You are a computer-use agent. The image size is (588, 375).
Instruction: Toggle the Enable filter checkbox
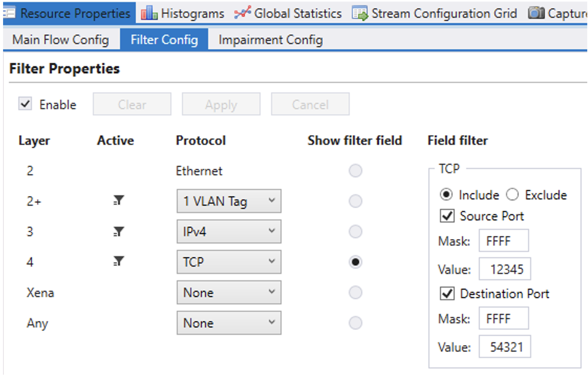25,104
